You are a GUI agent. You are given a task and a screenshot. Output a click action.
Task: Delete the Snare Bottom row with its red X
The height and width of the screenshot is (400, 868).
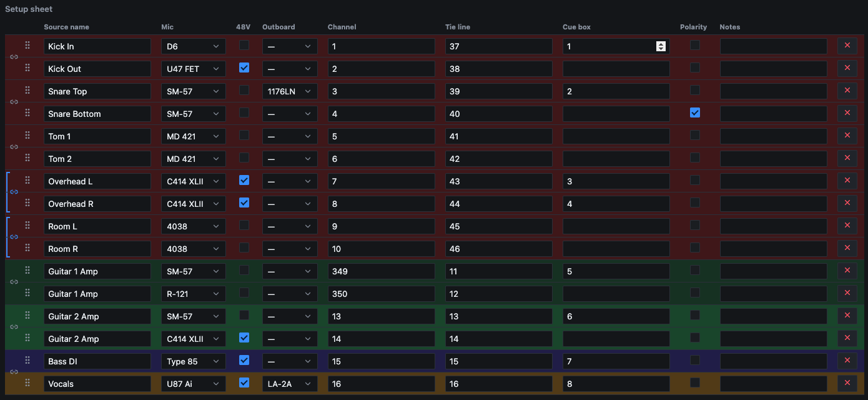pos(847,113)
